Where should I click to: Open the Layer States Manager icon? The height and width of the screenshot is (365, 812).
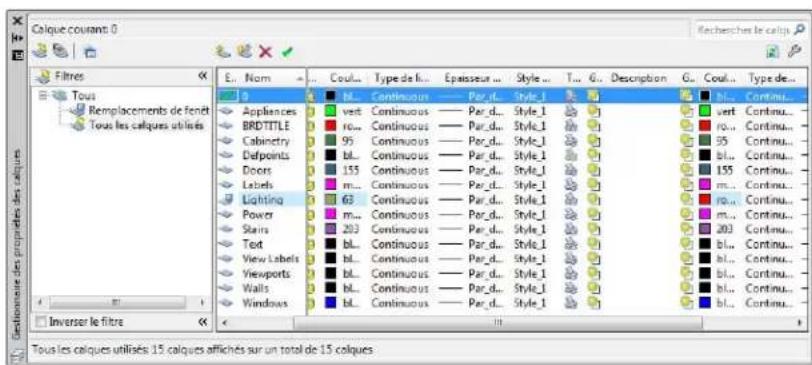click(91, 52)
